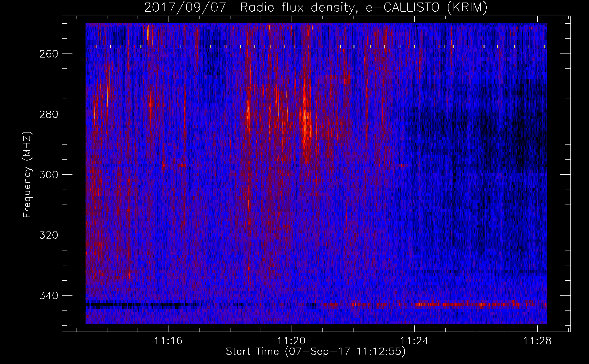
Task: Click the 11:16 time tick label
Action: pos(168,341)
